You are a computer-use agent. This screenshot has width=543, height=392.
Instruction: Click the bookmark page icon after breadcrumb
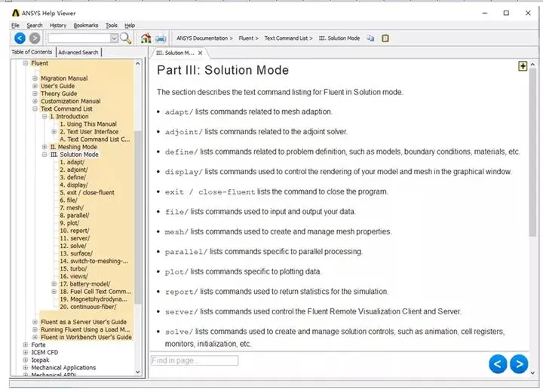(385, 38)
